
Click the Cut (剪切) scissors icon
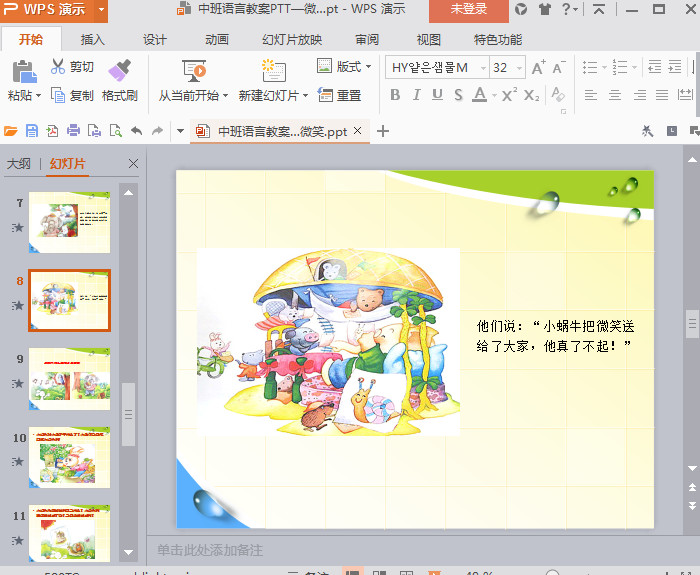click(x=58, y=67)
